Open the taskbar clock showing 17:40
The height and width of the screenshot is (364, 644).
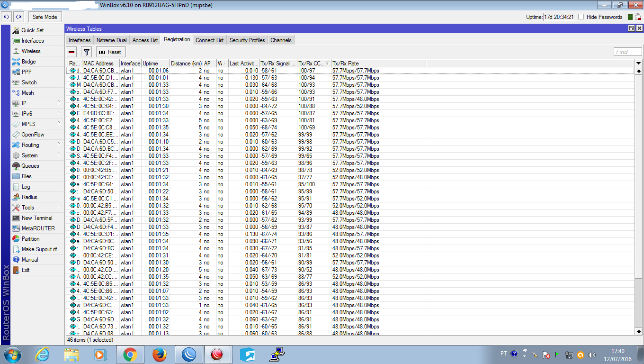(x=617, y=355)
